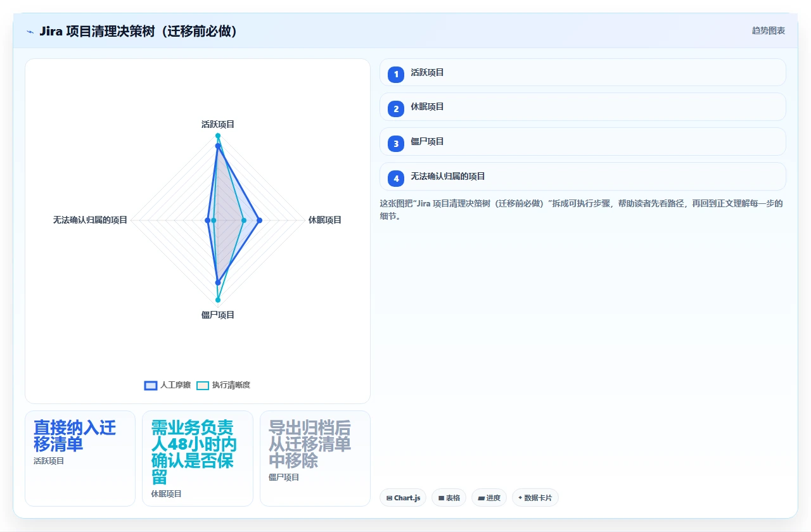Open the 需业务负责人48小时内确认是否保留 card

coord(198,459)
